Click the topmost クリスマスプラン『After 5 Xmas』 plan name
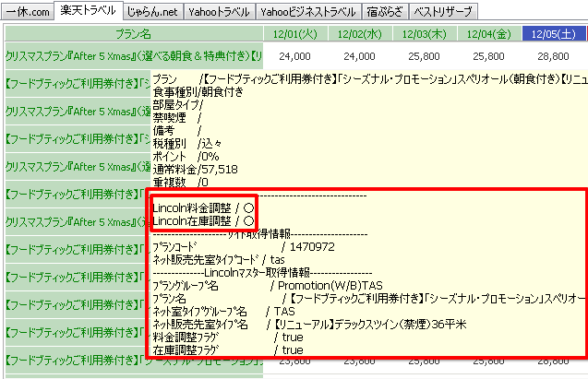 134,56
